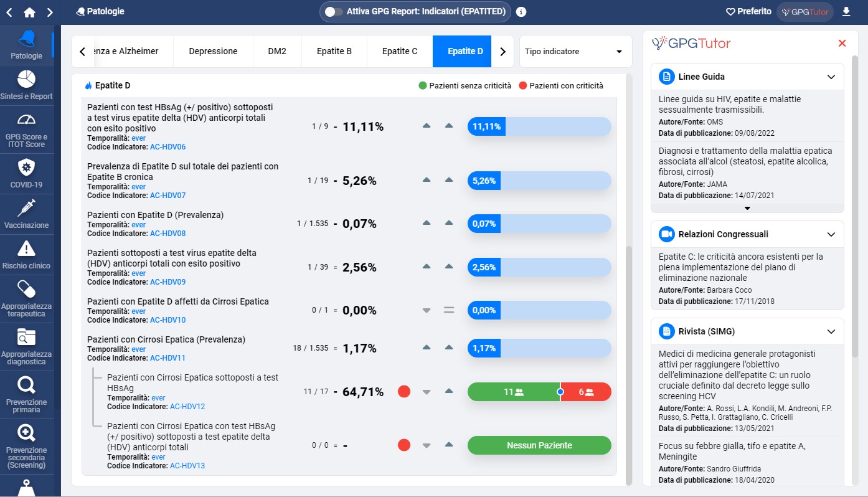Switch to the Depressione tab

(213, 51)
